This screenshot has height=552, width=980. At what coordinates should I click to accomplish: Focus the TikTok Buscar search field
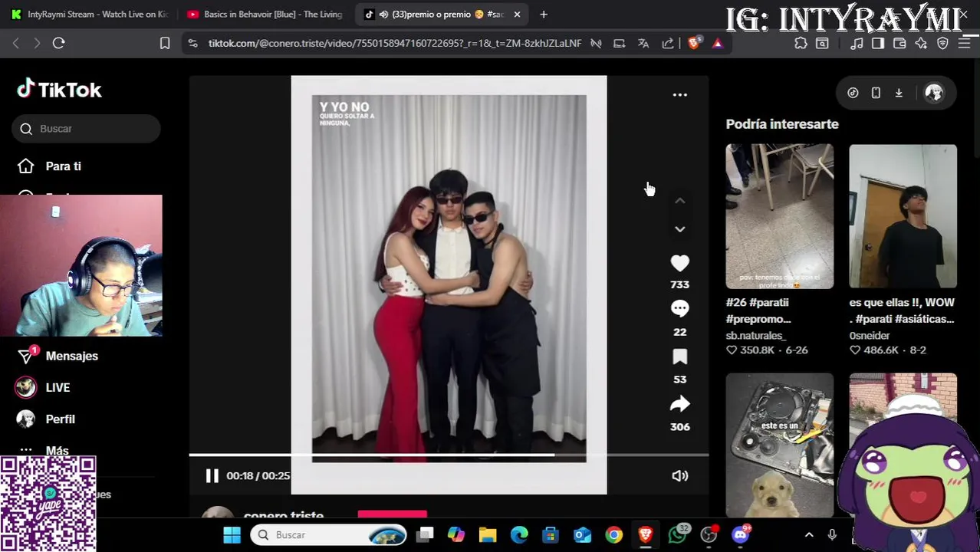click(86, 129)
